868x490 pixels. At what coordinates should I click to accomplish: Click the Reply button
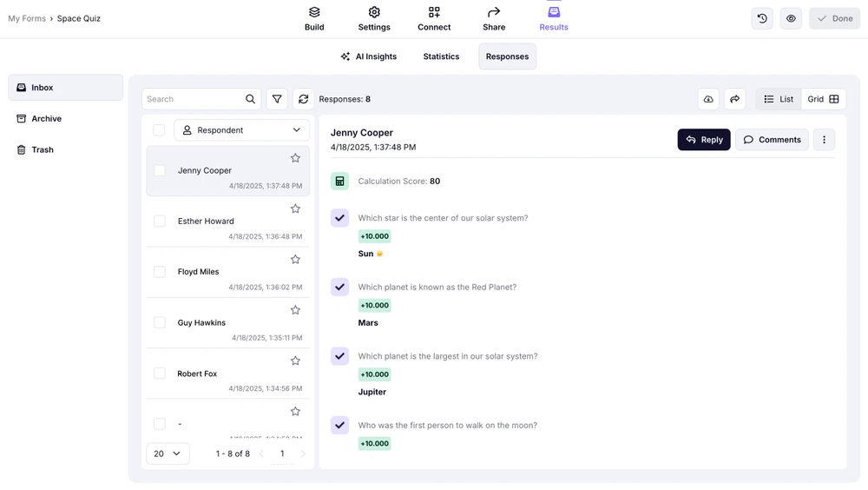[704, 140]
